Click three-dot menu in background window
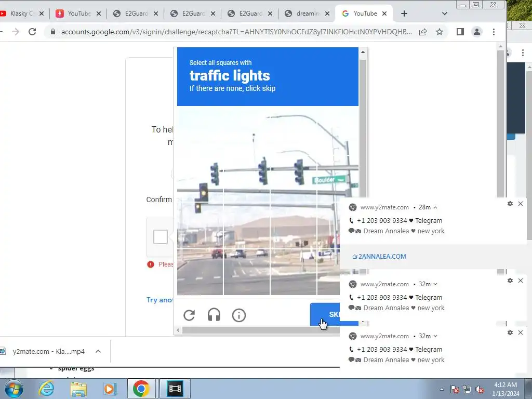 click(x=523, y=52)
